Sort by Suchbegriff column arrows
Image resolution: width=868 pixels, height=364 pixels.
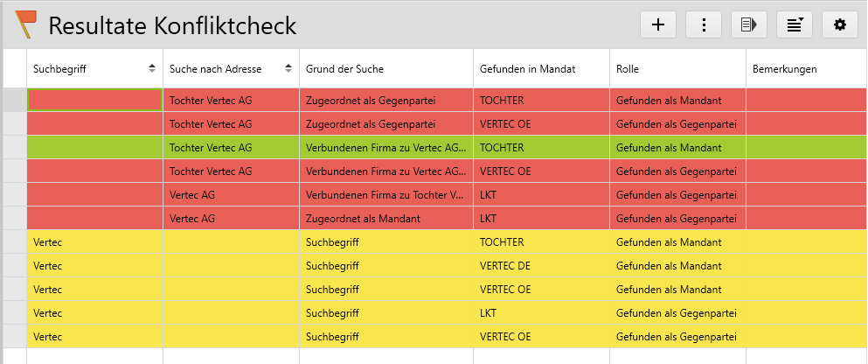click(x=152, y=68)
